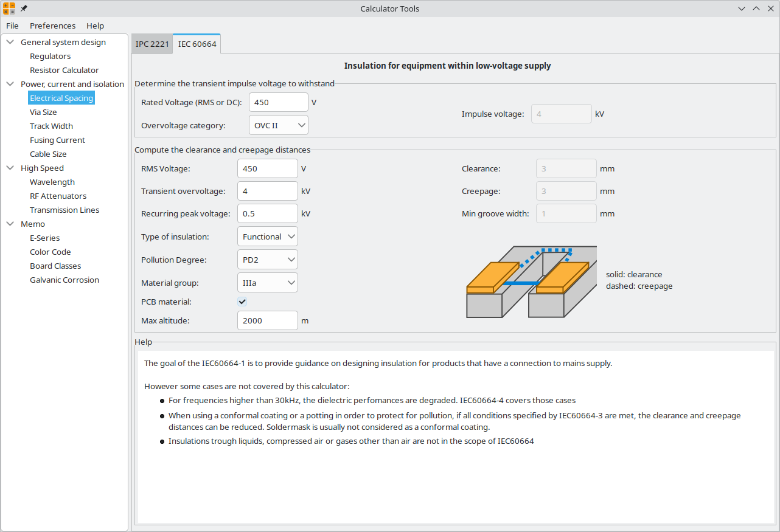Click the RMS Voltage input field
Image resolution: width=780 pixels, height=532 pixels.
pyautogui.click(x=268, y=168)
